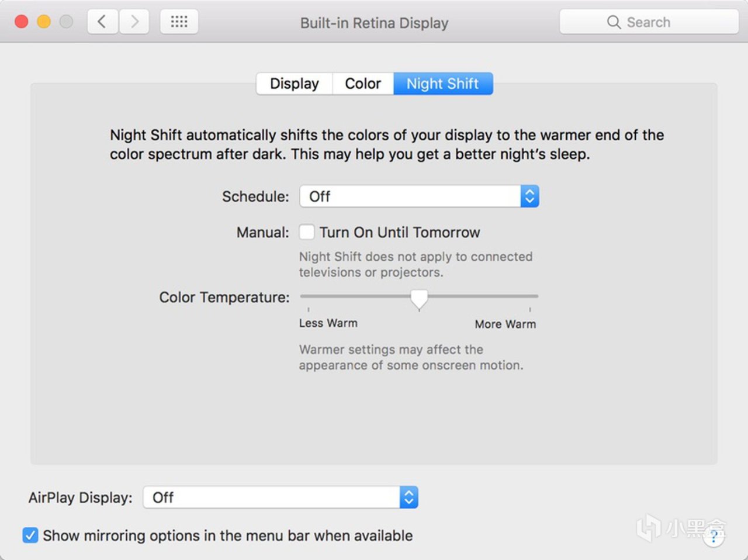
Task: Go back with the left chevron button
Action: 103,22
